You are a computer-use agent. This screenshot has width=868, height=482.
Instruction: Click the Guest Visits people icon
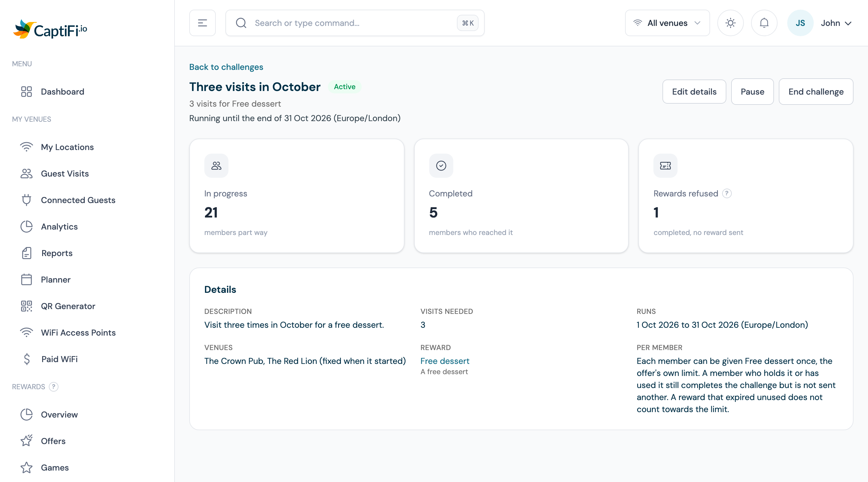coord(26,174)
